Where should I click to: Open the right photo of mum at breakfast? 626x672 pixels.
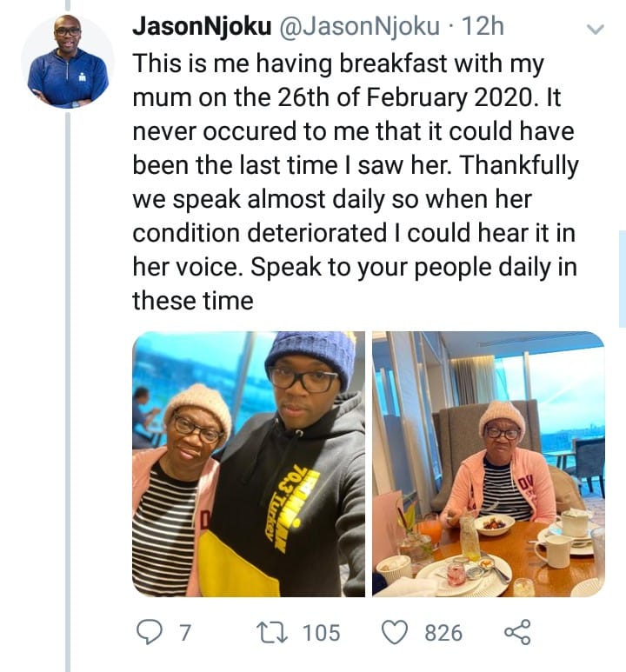pos(488,463)
